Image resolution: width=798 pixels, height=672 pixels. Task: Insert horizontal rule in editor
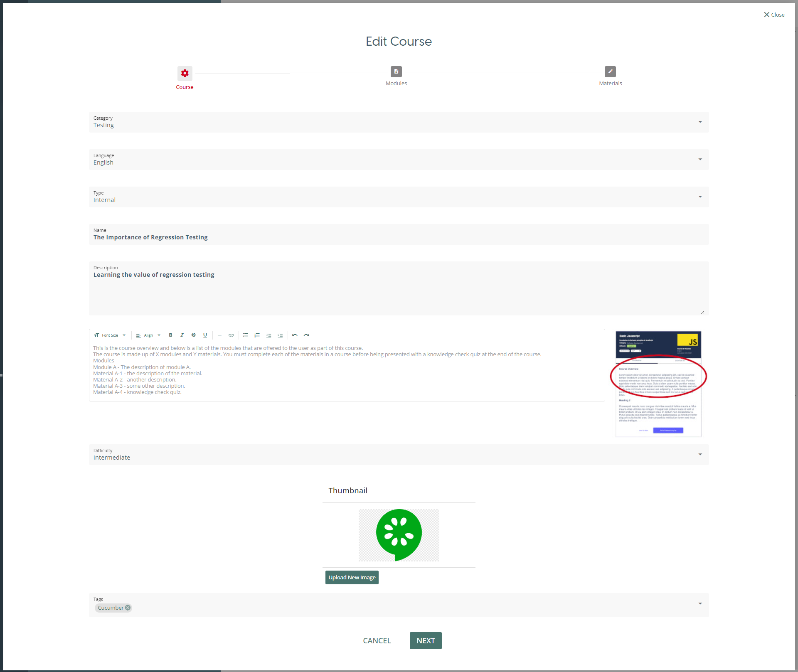pos(219,335)
